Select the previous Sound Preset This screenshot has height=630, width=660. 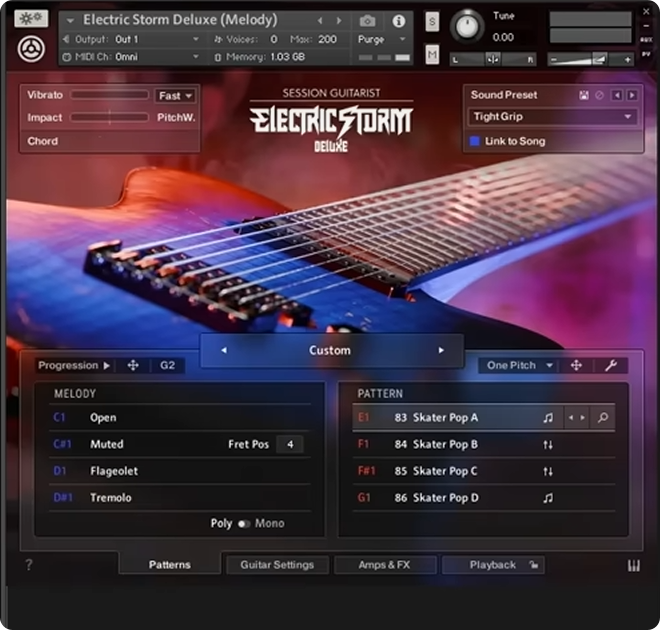pyautogui.click(x=617, y=96)
